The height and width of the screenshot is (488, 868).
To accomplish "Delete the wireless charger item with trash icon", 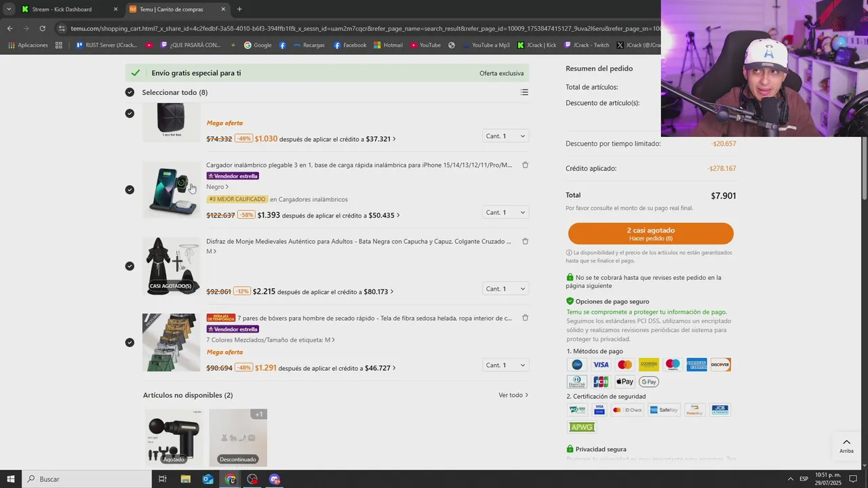I will coord(525,165).
